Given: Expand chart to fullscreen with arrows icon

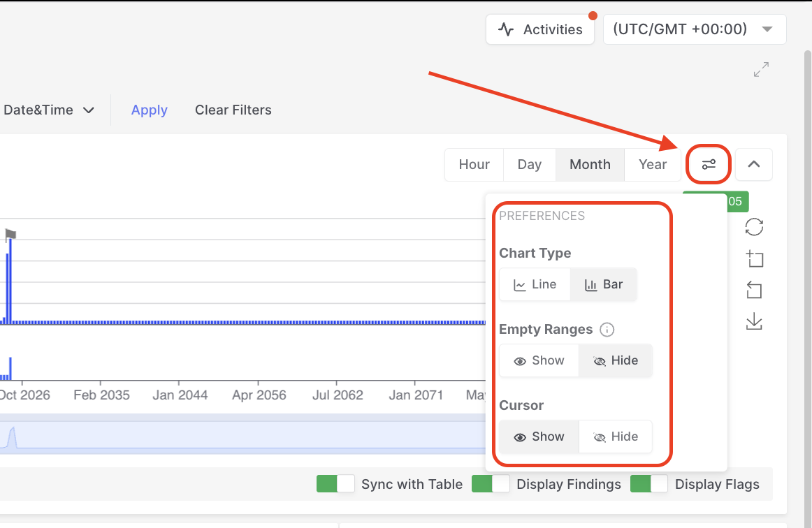Looking at the screenshot, I should click(761, 70).
